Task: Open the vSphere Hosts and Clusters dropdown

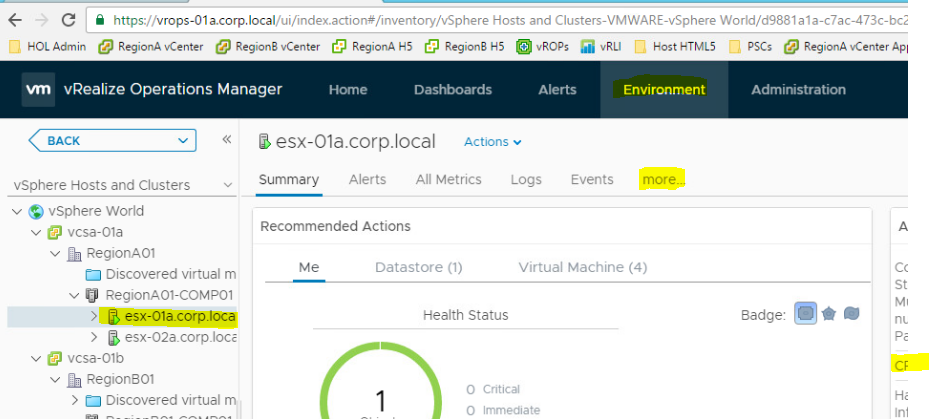Action: (123, 185)
